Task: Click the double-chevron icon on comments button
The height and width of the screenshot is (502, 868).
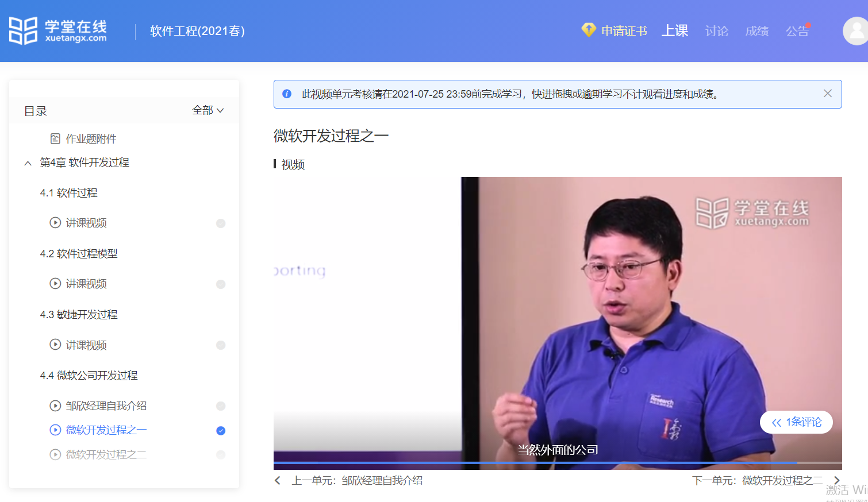Action: (777, 423)
